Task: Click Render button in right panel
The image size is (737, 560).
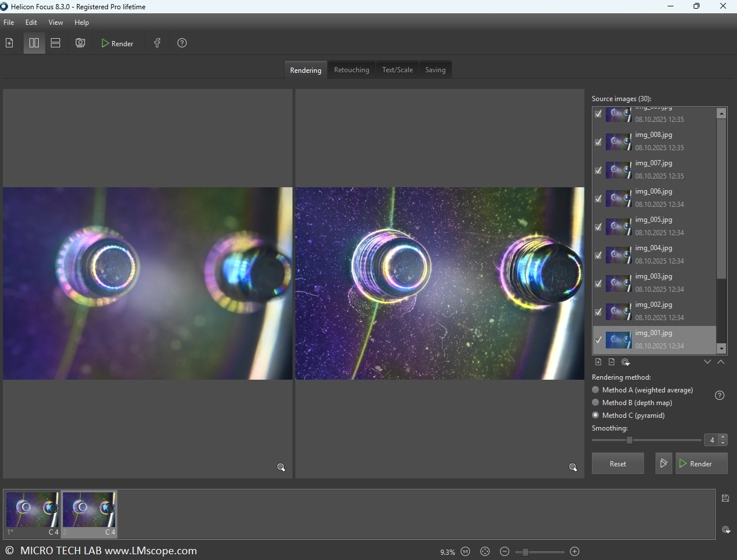Action: coord(701,463)
